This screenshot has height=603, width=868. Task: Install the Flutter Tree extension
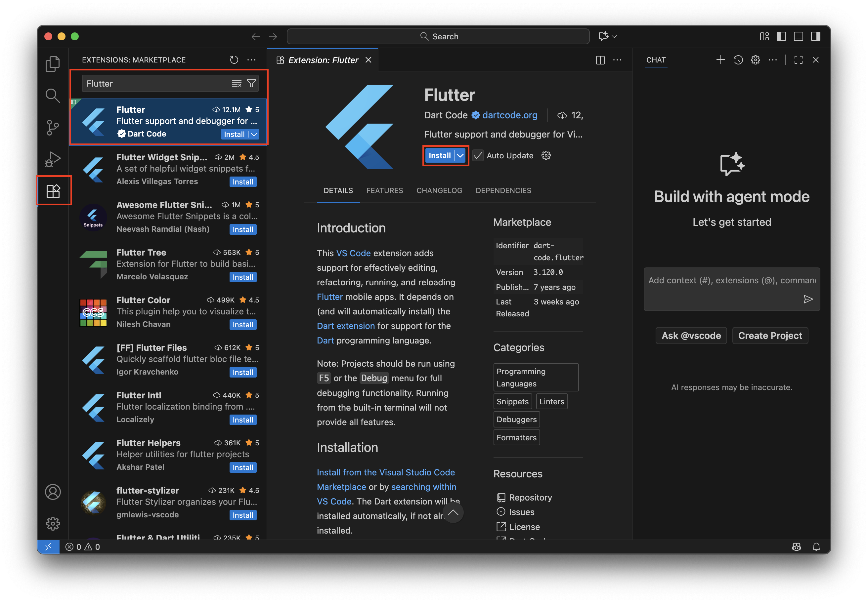243,277
